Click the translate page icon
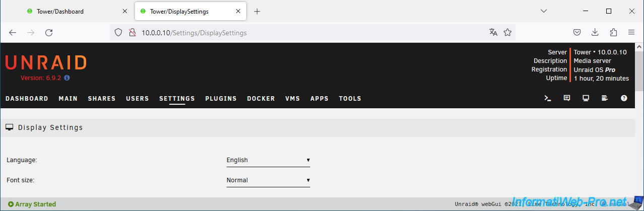The image size is (644, 211). 493,32
